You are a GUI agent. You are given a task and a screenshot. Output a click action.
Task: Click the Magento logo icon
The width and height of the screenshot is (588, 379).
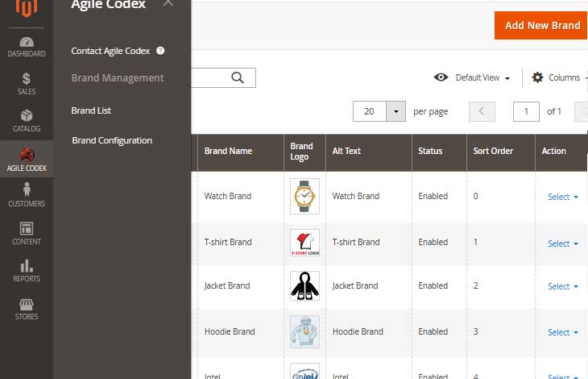pyautogui.click(x=27, y=7)
